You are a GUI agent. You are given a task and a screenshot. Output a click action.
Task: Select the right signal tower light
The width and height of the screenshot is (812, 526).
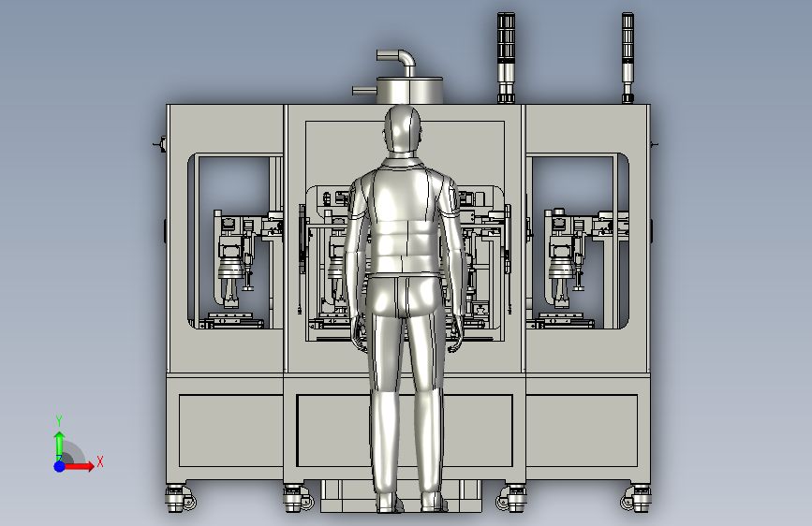tap(627, 58)
